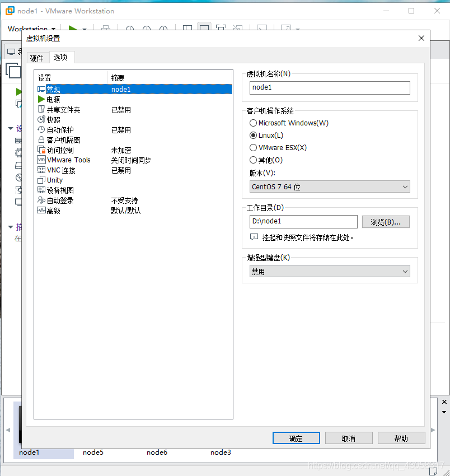The width and height of the screenshot is (450, 476).
Task: Click the status bar message icon at bottom right
Action: tap(433, 472)
